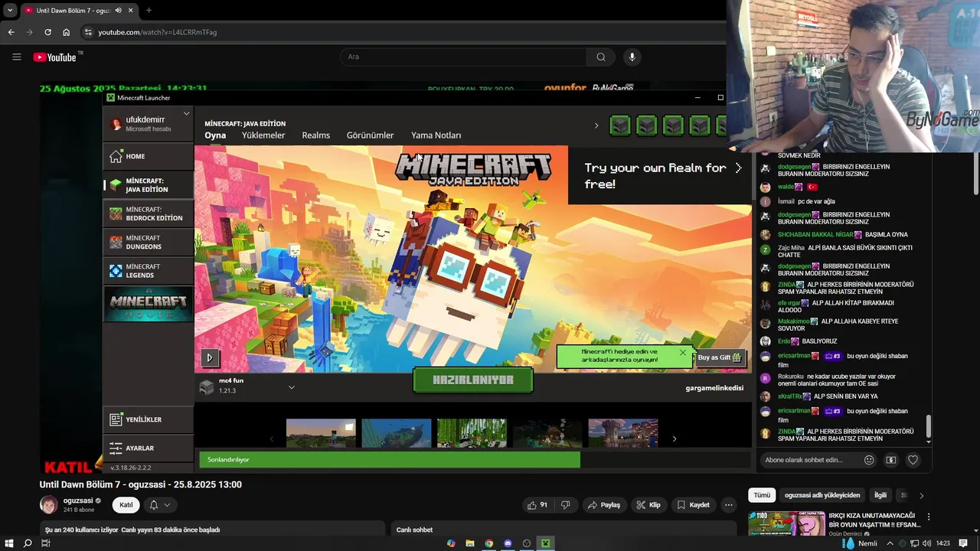
Task: View site information icon beside the URL
Action: [88, 32]
